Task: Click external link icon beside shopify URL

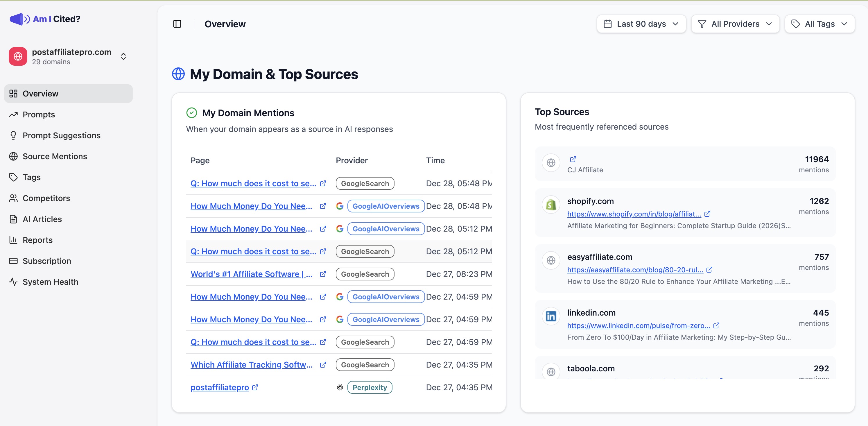Action: pyautogui.click(x=707, y=214)
